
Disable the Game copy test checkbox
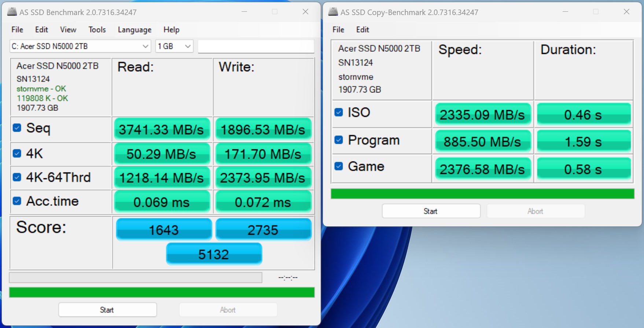[339, 166]
